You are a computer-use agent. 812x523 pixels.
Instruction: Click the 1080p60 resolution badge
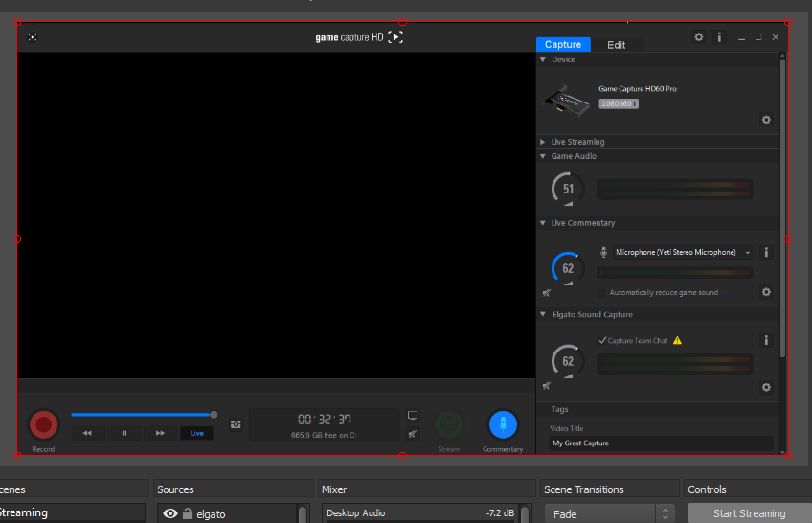(x=619, y=103)
